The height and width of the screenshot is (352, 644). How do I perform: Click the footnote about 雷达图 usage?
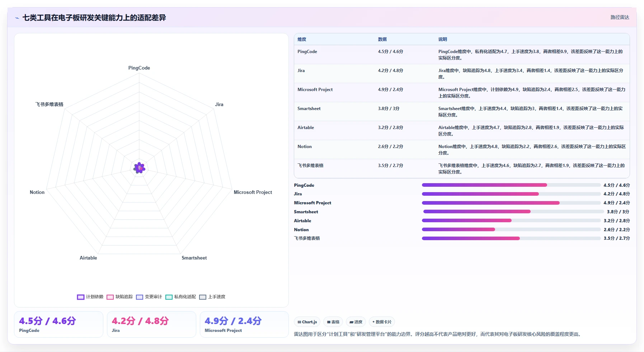pyautogui.click(x=437, y=334)
